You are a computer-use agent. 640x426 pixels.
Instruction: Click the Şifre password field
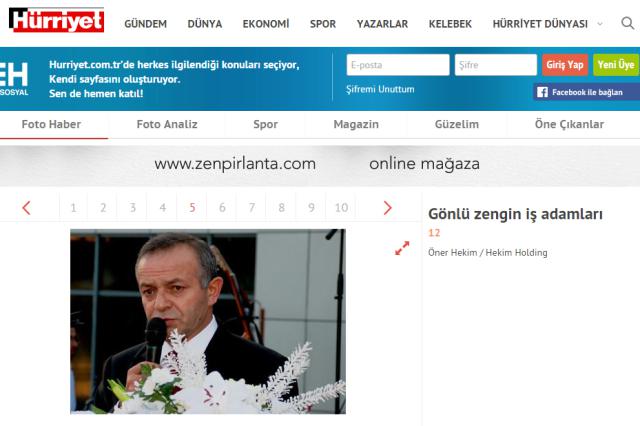pyautogui.click(x=496, y=65)
